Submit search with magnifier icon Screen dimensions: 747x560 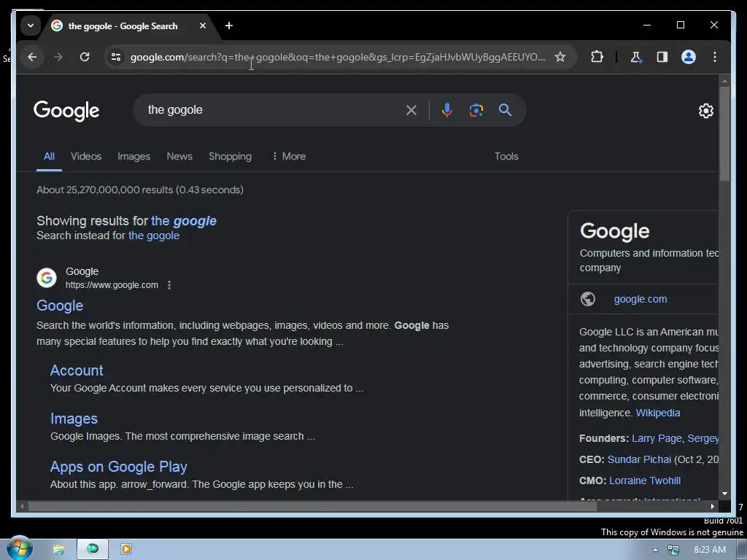pyautogui.click(x=505, y=111)
